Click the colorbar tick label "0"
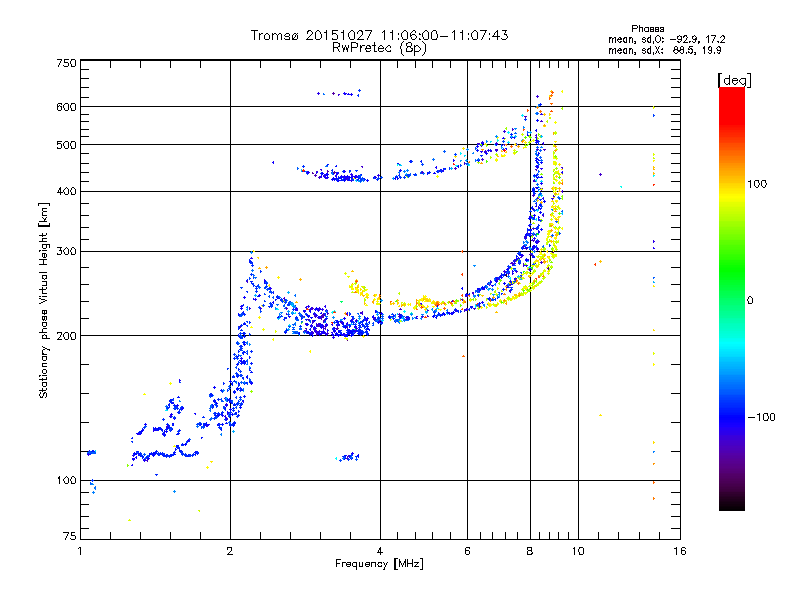This screenshot has width=800, height=600. 750,301
